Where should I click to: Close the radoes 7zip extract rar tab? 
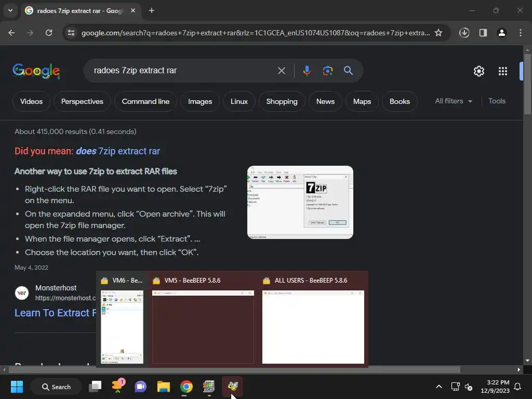pyautogui.click(x=133, y=11)
